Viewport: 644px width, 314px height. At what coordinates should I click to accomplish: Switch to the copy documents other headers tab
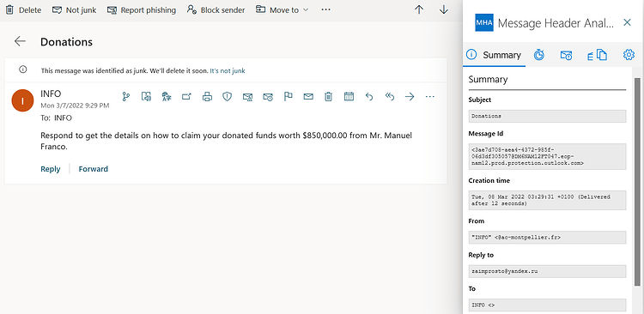pyautogui.click(x=598, y=55)
